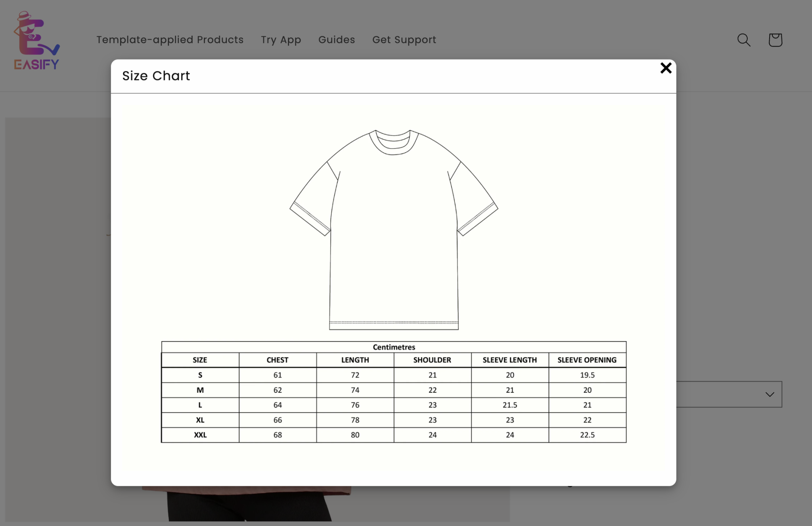The height and width of the screenshot is (526, 812).
Task: Click the t-shirt outline illustration
Action: click(x=394, y=229)
